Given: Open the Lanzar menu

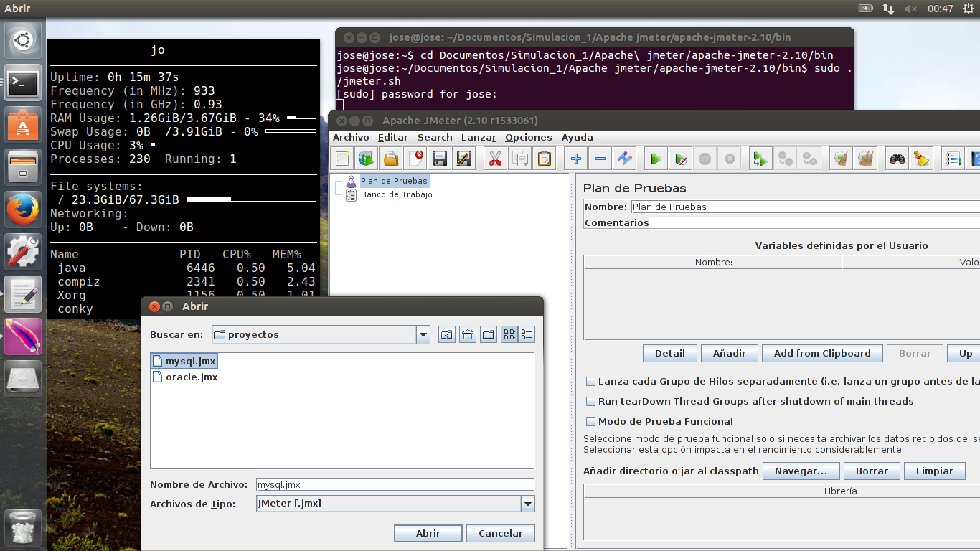Looking at the screenshot, I should point(479,137).
